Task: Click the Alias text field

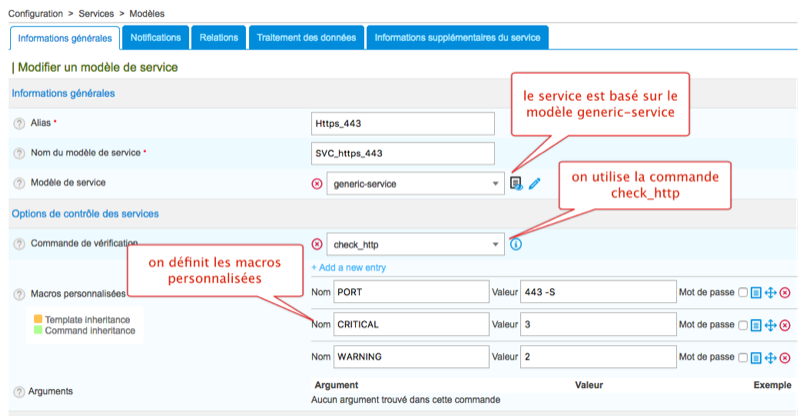Action: pos(403,123)
